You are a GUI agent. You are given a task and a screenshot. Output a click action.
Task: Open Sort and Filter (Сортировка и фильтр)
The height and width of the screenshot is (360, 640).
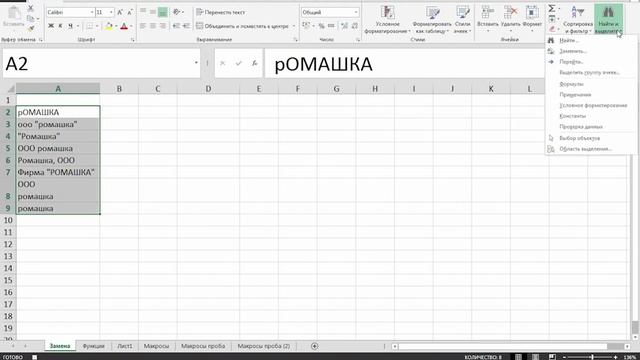tap(578, 20)
